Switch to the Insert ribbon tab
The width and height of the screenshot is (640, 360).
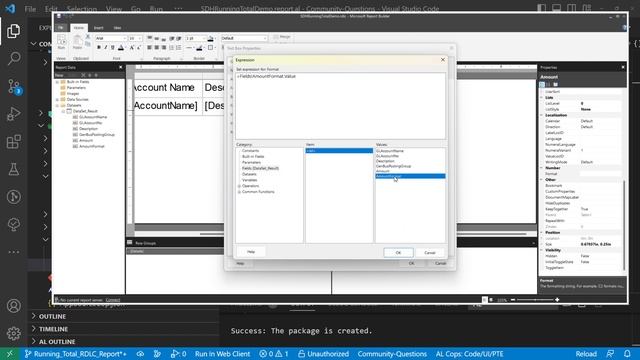point(98,28)
